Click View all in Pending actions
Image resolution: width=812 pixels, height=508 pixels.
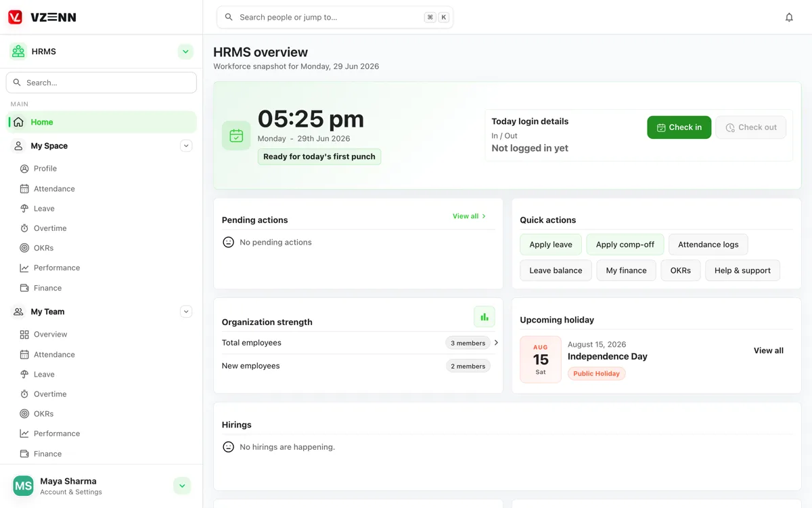pos(470,216)
